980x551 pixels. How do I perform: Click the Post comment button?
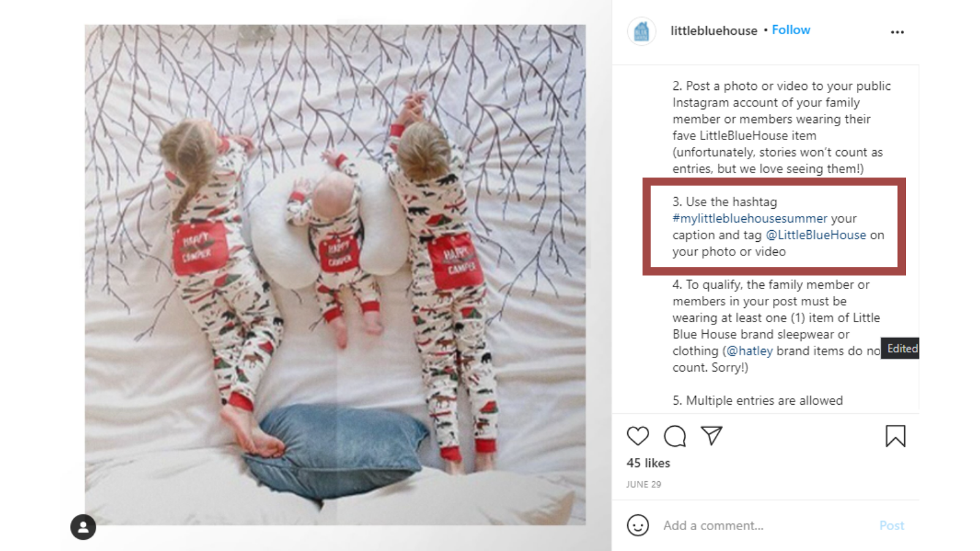coord(892,525)
